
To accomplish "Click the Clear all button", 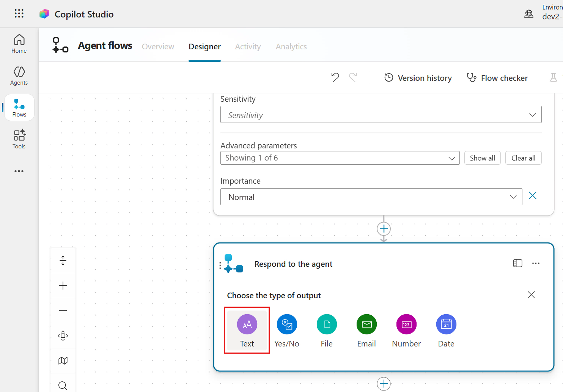I will tap(523, 158).
